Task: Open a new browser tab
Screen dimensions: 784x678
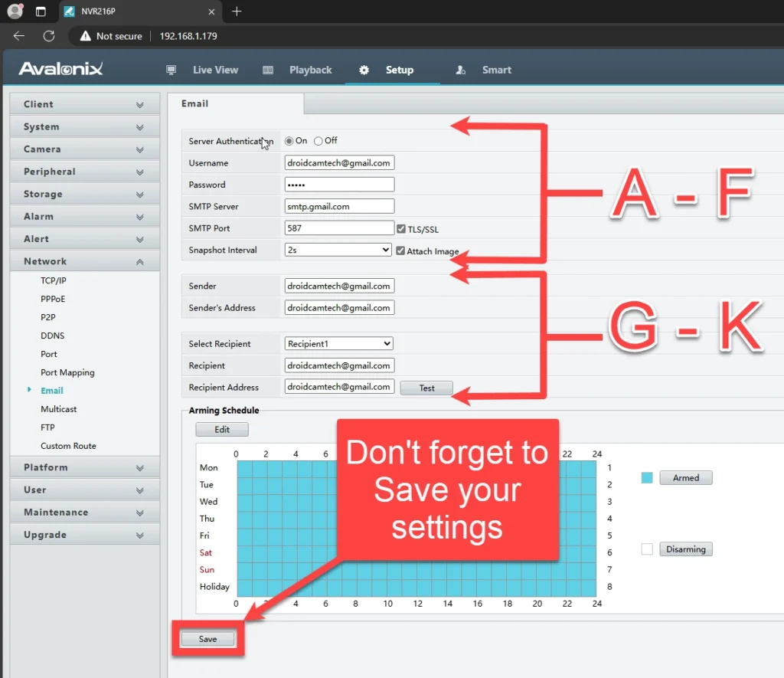Action: click(x=237, y=11)
